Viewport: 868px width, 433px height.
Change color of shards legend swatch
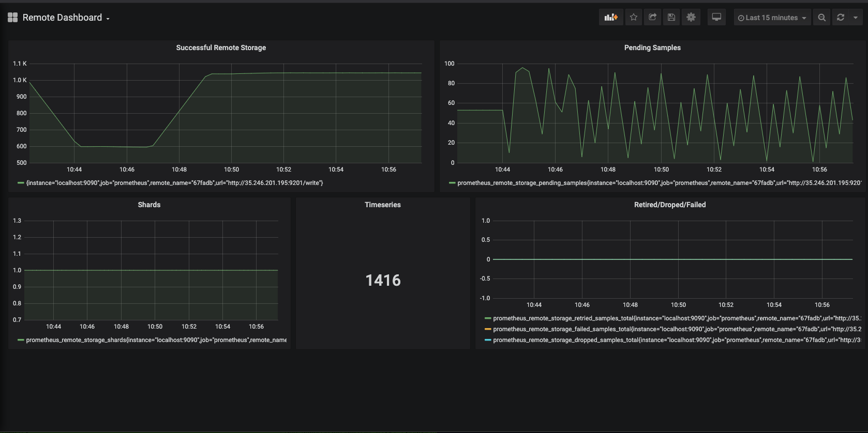coord(21,340)
